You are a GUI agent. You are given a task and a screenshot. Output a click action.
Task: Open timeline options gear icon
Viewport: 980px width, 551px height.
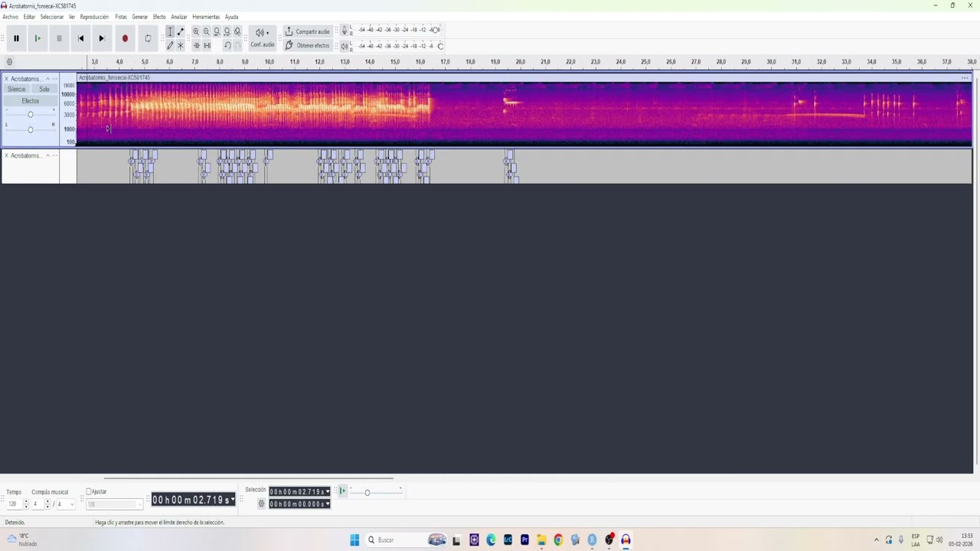pos(9,62)
